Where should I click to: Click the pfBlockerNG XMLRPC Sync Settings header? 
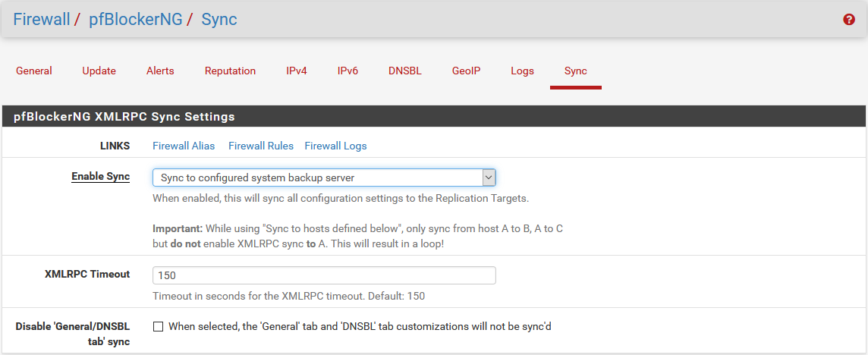point(434,117)
